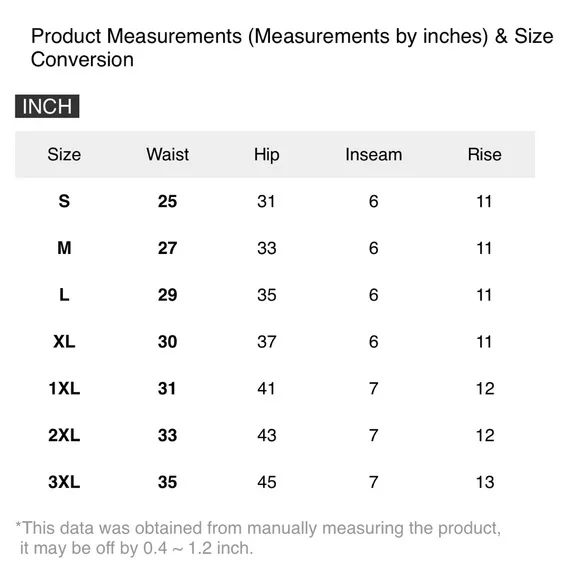The image size is (580, 580).
Task: Click the Product Measurements heading text
Action: [x=292, y=48]
